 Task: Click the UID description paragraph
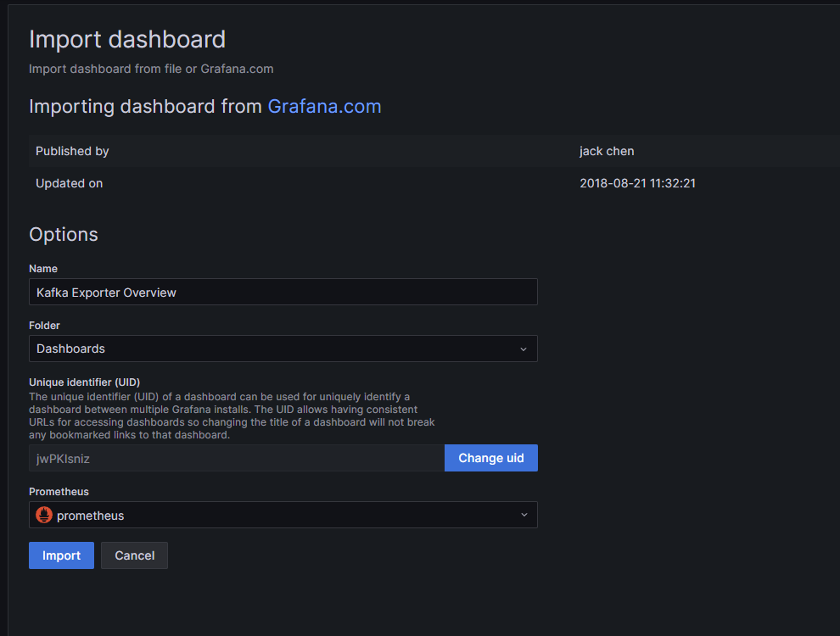click(x=232, y=416)
